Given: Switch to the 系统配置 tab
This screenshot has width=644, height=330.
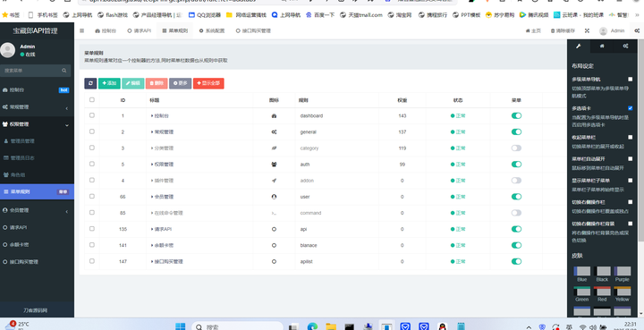Looking at the screenshot, I should 212,30.
